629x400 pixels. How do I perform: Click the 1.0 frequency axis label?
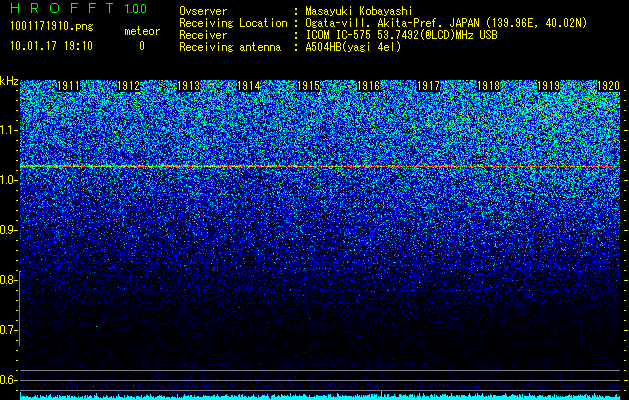pos(7,180)
